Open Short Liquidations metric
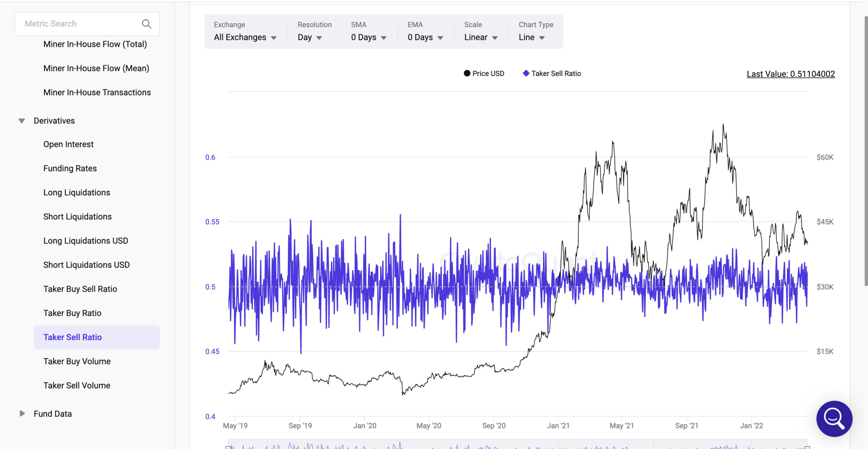 click(77, 216)
